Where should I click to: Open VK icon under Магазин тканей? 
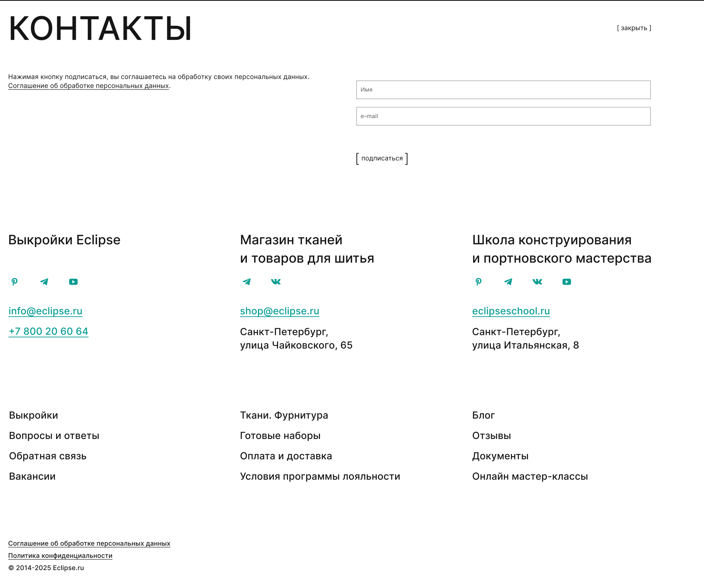276,282
